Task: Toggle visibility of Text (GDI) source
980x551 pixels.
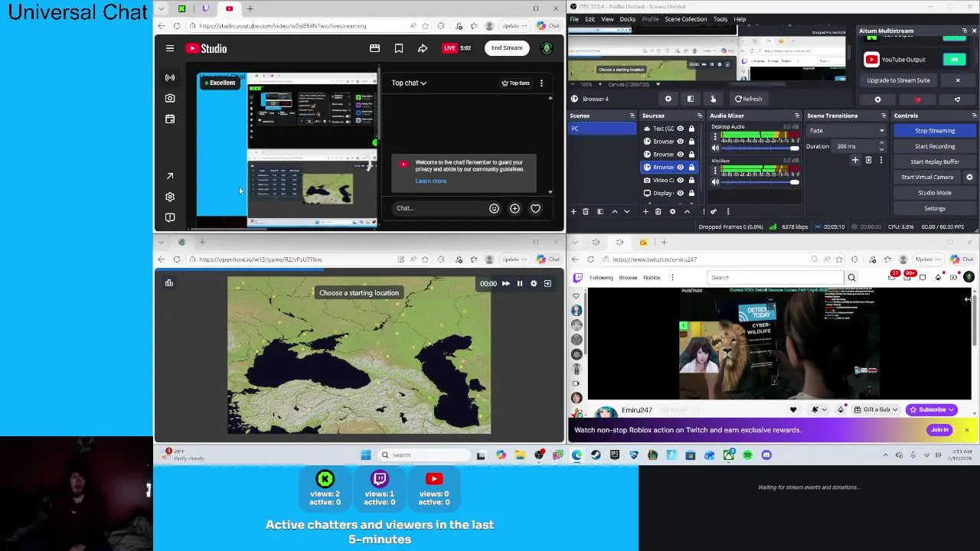Action: click(x=680, y=129)
